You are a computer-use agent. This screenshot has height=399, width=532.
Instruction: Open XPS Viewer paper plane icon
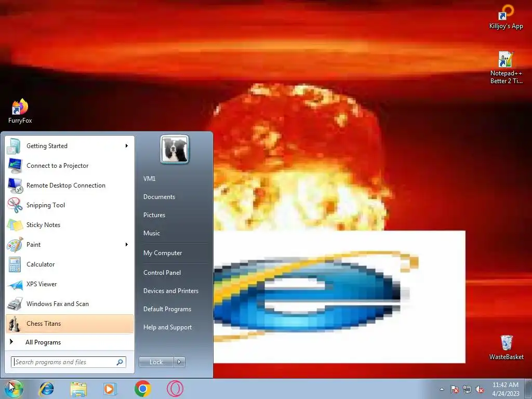click(x=14, y=284)
